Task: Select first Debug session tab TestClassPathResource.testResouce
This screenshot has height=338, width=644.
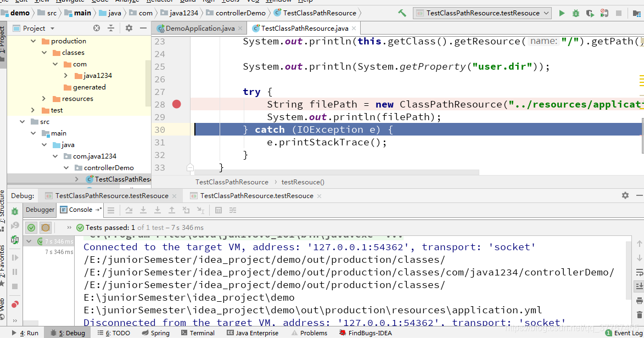Action: (x=111, y=196)
